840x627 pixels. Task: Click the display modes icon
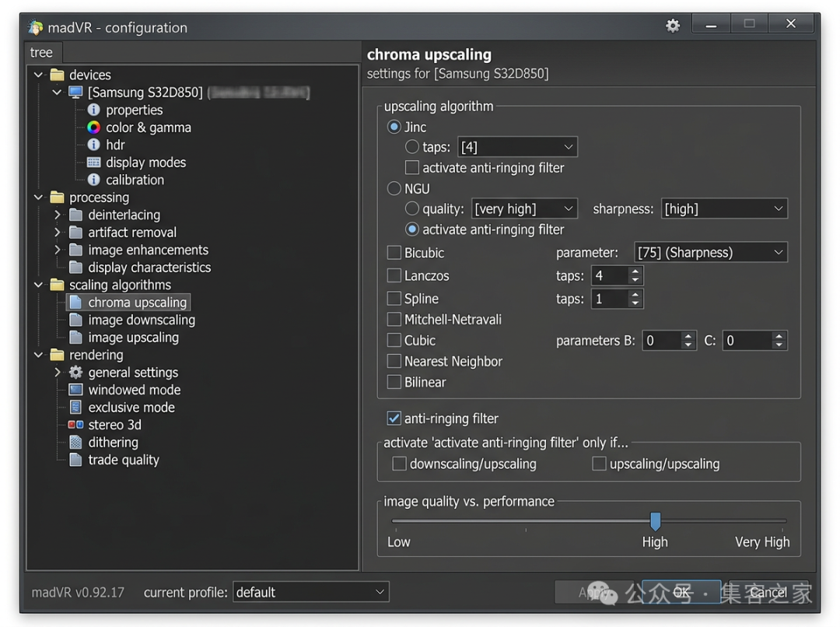coord(93,163)
